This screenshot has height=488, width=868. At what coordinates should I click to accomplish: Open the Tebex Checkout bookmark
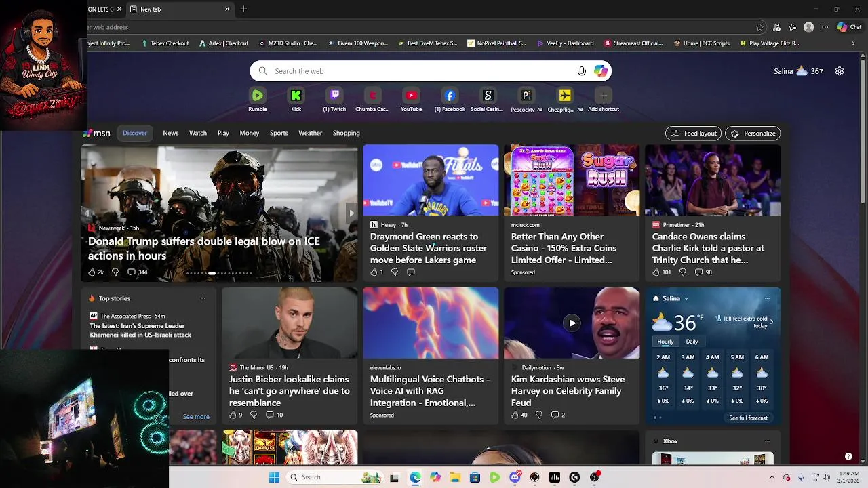click(x=165, y=43)
